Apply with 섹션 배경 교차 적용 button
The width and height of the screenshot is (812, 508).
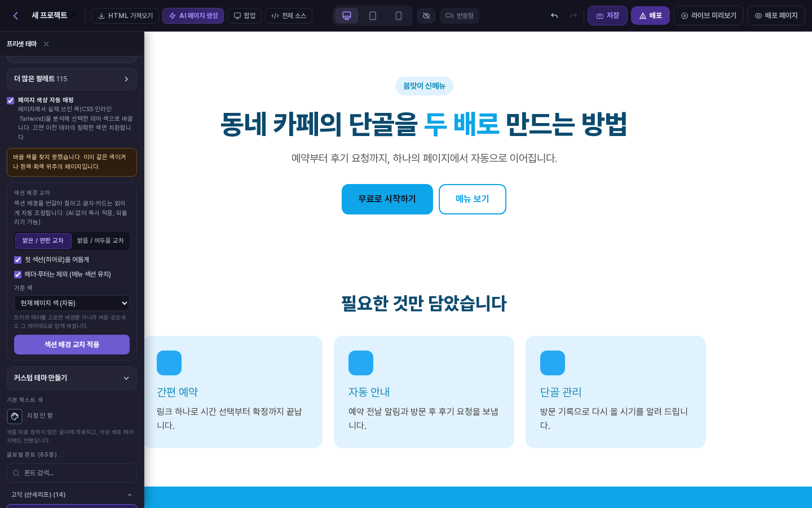point(72,345)
